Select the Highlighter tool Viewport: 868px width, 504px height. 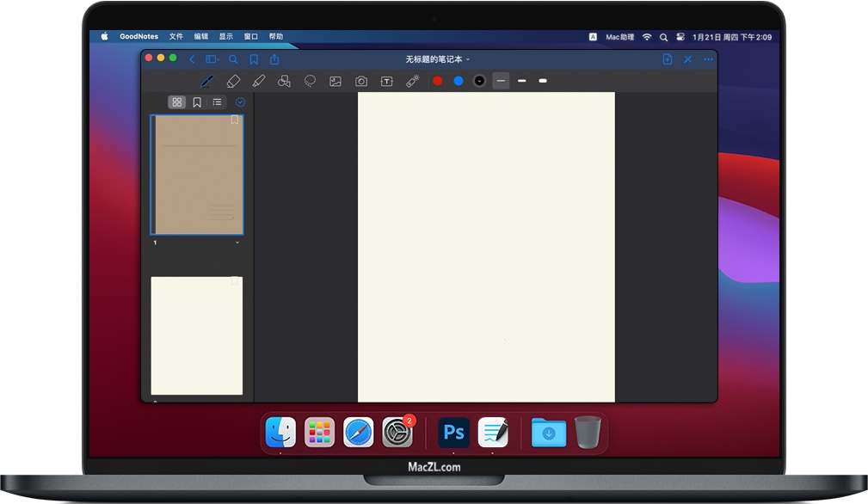tap(259, 81)
